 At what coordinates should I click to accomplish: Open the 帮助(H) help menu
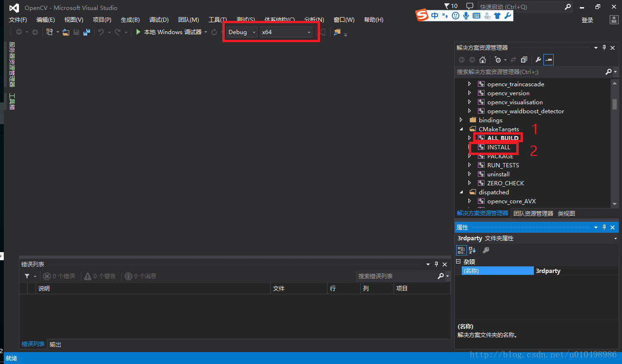coord(374,20)
